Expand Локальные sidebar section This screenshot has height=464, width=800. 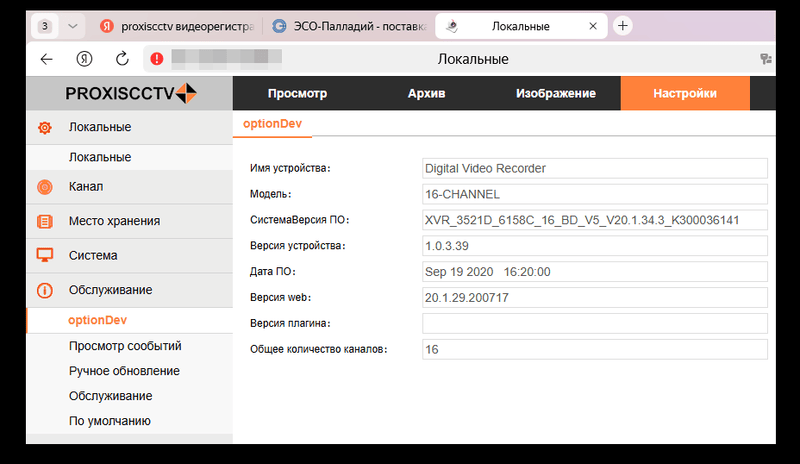pos(130,127)
